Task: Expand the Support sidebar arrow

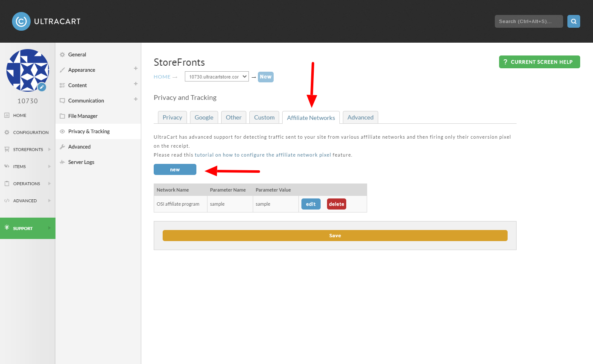Action: pyautogui.click(x=50, y=228)
